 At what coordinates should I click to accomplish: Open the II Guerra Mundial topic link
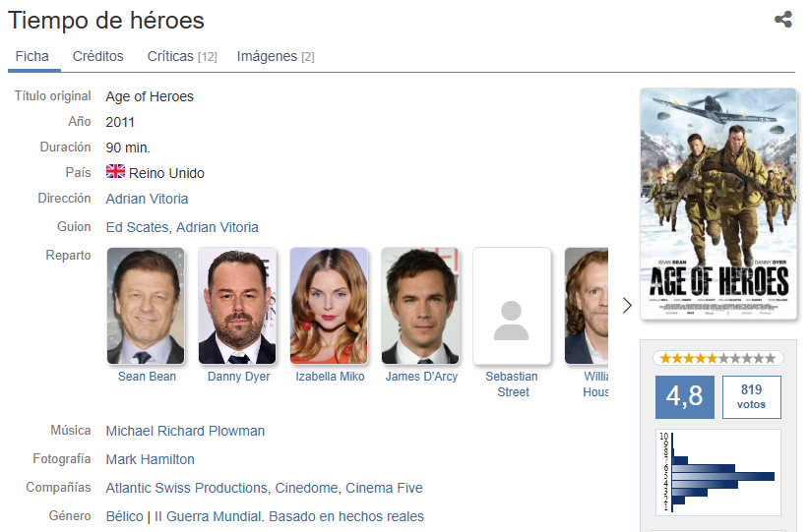tap(208, 516)
